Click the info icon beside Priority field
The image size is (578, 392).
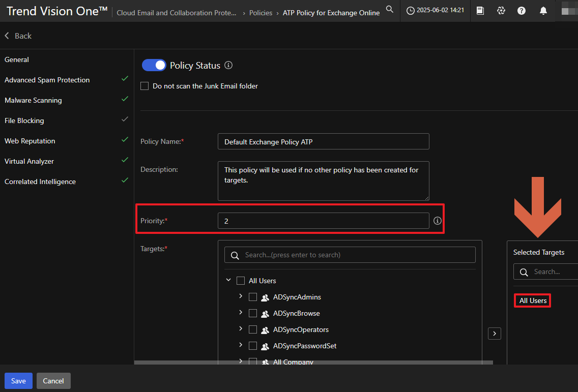(x=437, y=221)
